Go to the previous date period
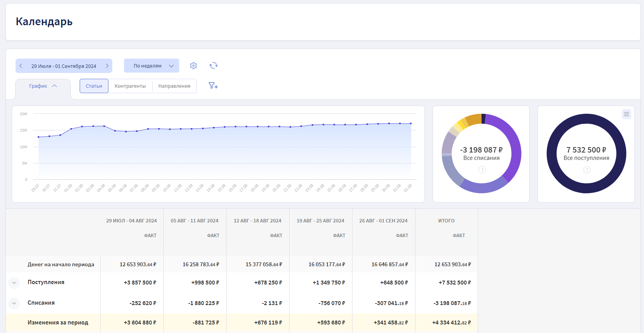The image size is (644, 333). coord(21,66)
